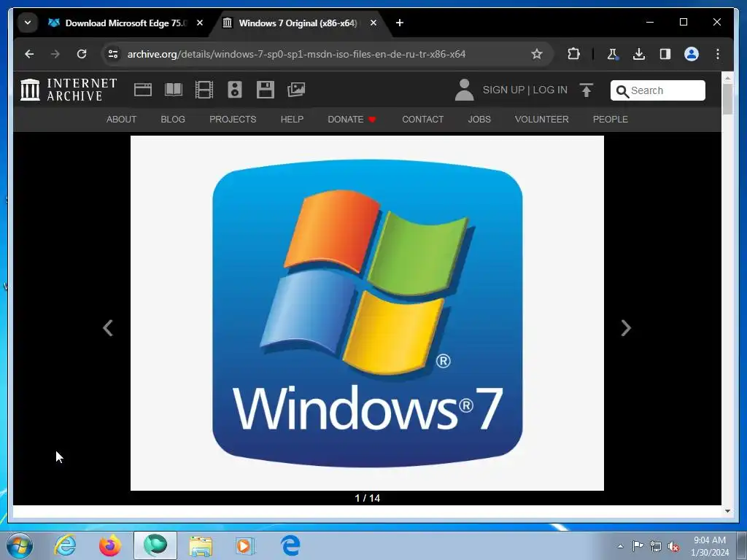Focus the Internet Archive Search box

657,90
